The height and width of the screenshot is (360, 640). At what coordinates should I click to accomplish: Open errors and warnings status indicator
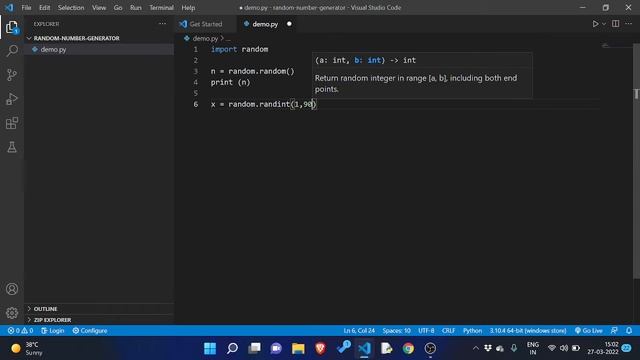pyautogui.click(x=20, y=331)
